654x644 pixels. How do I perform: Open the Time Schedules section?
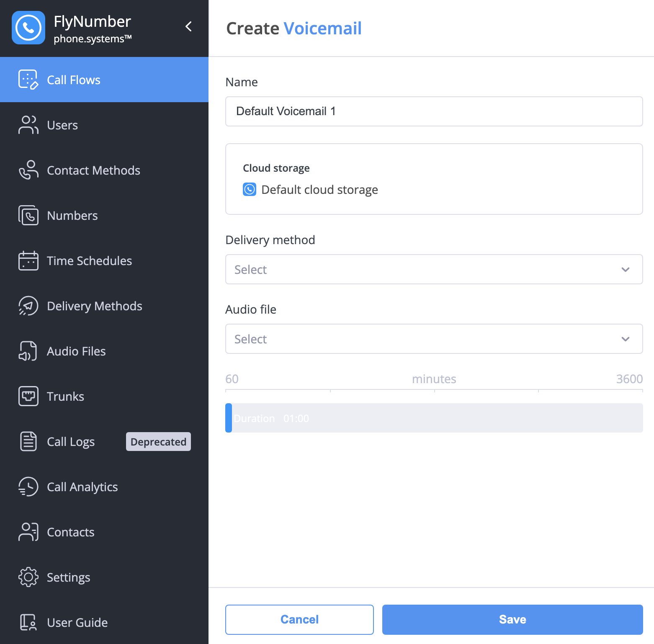pyautogui.click(x=90, y=261)
